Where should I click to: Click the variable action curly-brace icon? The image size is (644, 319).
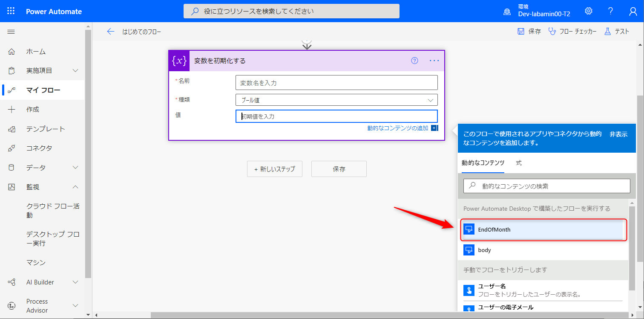179,61
